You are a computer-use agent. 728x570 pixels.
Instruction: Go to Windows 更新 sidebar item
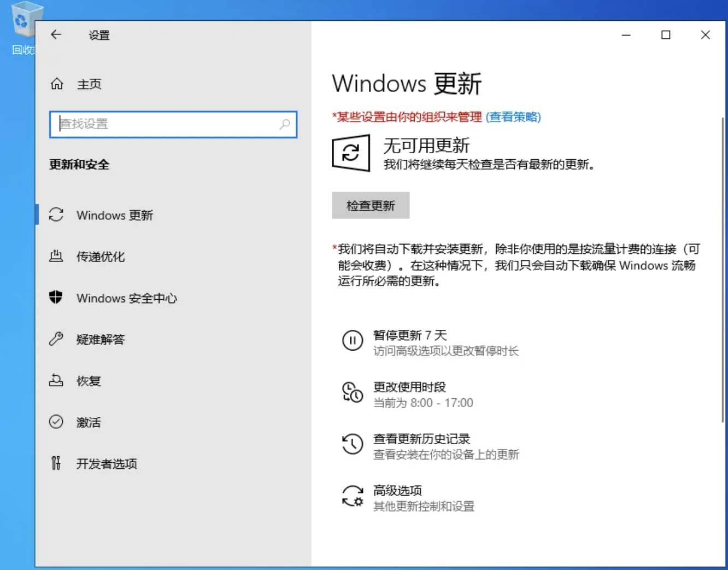(x=173, y=215)
